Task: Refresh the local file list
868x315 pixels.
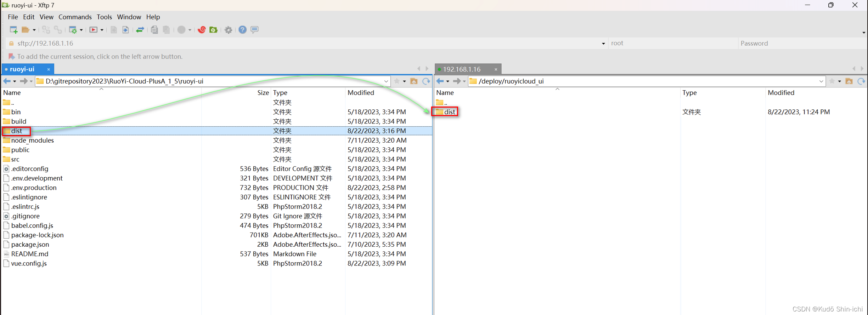Action: click(426, 81)
